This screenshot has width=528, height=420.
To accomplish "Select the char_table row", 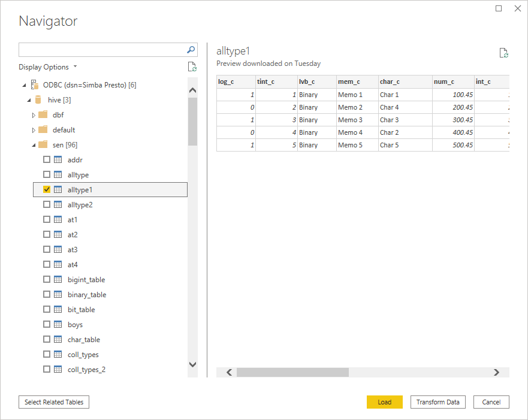I will (110, 340).
